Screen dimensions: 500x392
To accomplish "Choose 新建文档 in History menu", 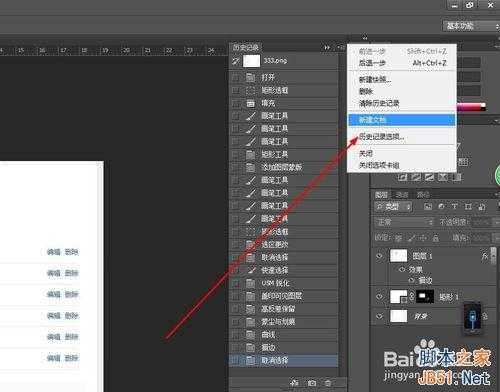I will pyautogui.click(x=402, y=120).
